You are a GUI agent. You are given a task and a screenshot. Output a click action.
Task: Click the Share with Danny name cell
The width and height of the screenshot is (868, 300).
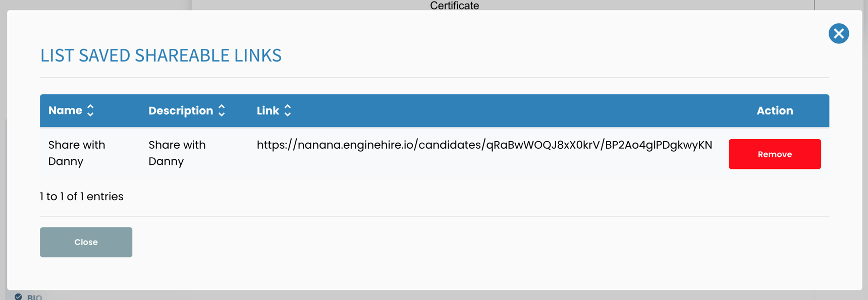click(x=77, y=153)
